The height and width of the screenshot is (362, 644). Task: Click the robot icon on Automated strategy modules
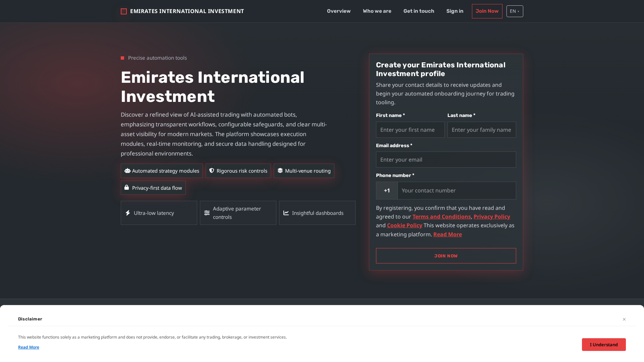127,171
